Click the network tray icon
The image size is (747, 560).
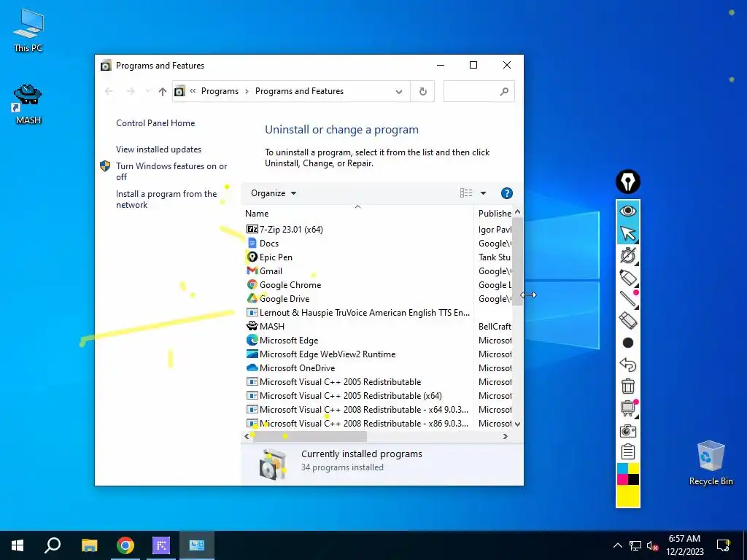(x=635, y=545)
